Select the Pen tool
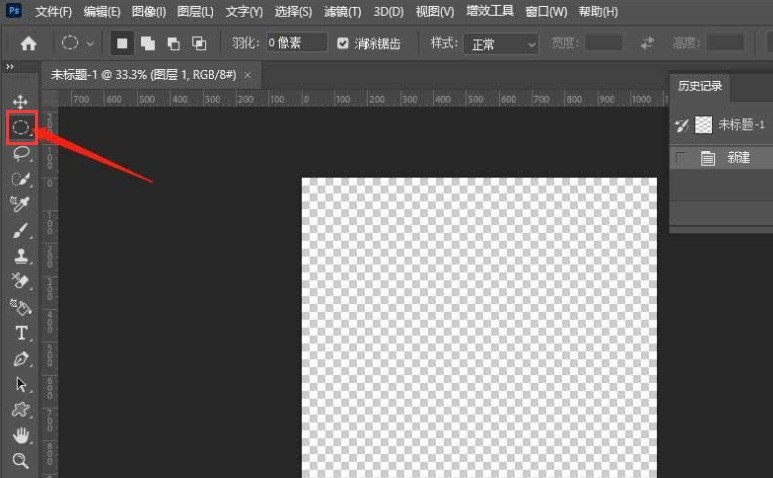 [21, 359]
